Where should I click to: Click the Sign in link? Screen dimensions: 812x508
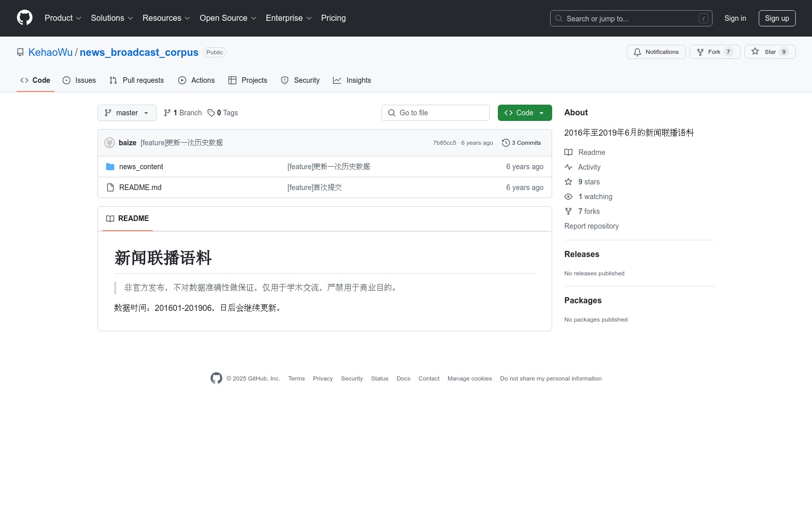(x=735, y=18)
